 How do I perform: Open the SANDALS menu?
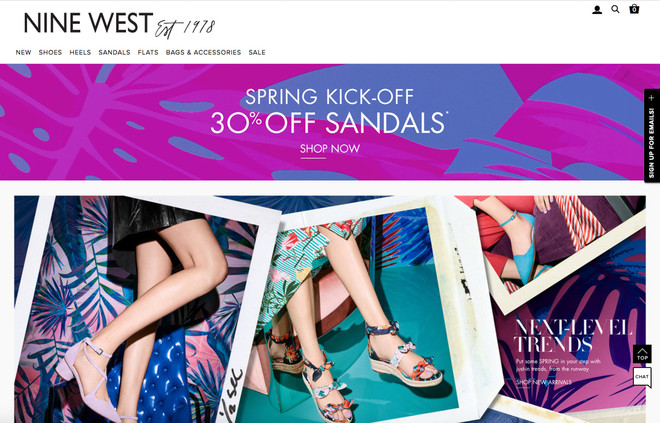[x=114, y=52]
